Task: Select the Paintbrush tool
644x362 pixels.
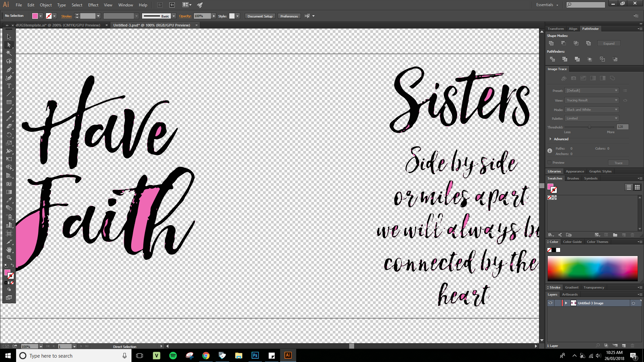Action: point(9,110)
